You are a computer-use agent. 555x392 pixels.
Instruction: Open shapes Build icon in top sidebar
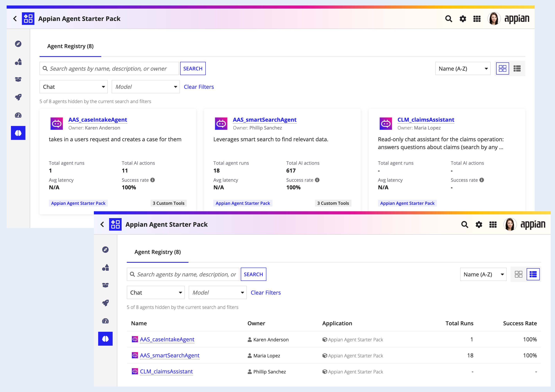tap(18, 62)
